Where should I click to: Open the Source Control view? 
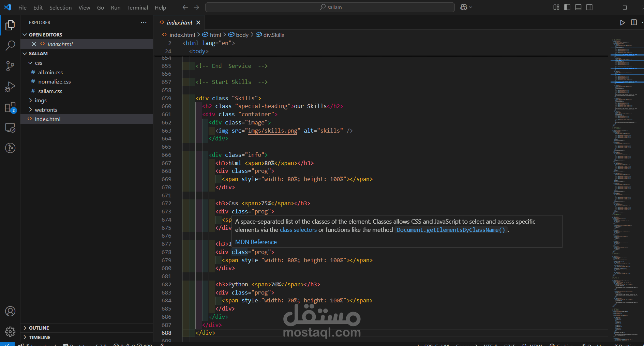tap(10, 66)
